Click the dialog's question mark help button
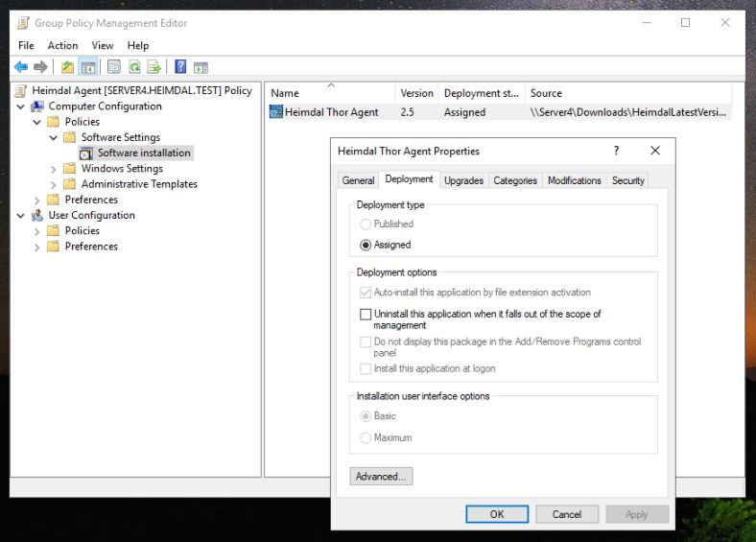Screen dimensions: 756x542 tap(616, 151)
